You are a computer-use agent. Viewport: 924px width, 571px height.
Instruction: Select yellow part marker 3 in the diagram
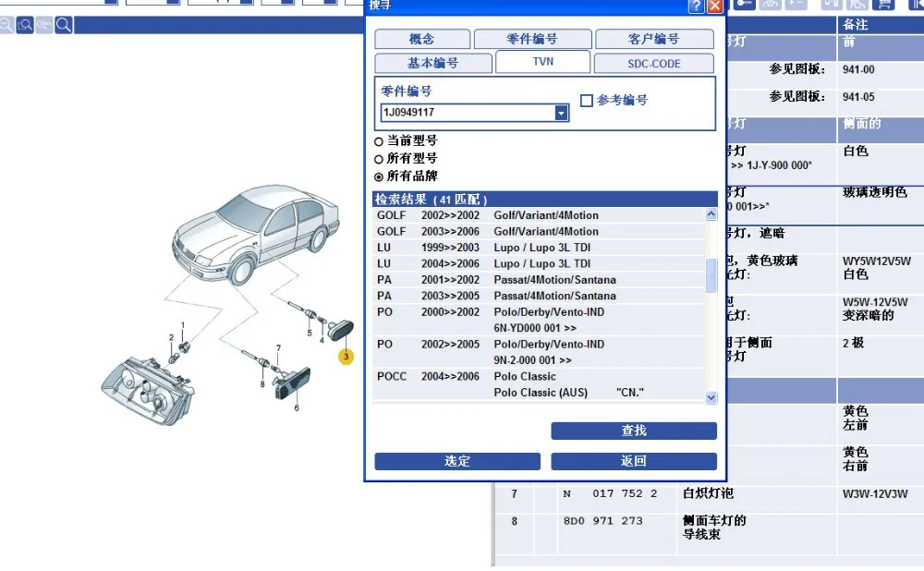[x=346, y=357]
